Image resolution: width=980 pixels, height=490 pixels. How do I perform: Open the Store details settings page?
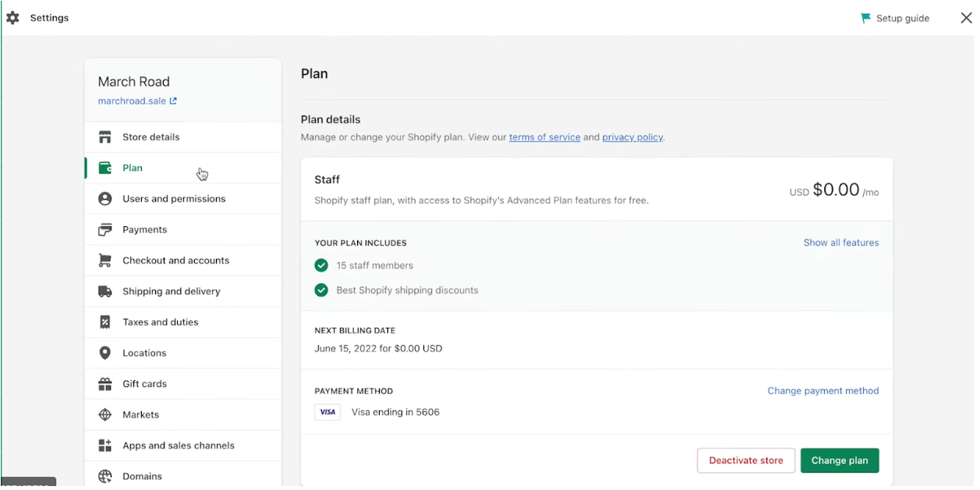pos(183,137)
